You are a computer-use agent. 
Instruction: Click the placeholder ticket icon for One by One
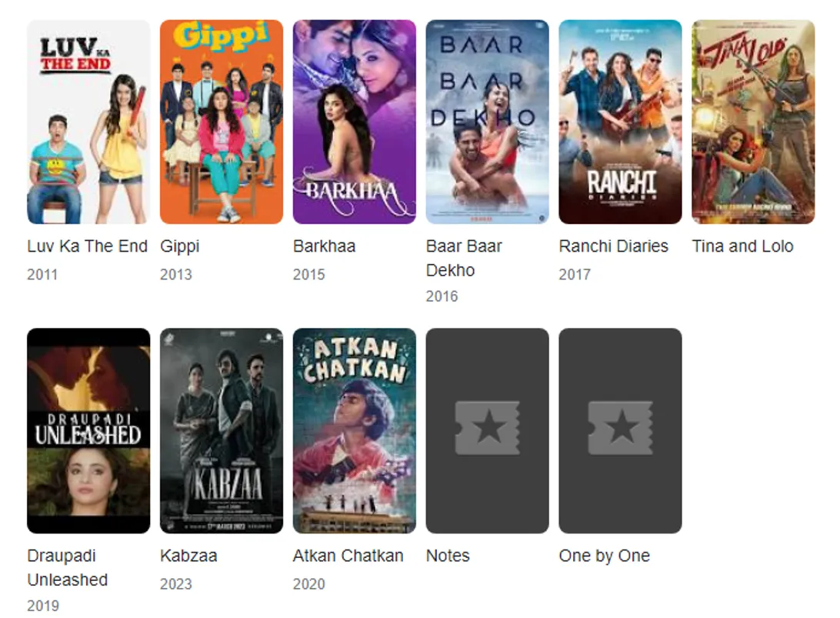click(620, 428)
